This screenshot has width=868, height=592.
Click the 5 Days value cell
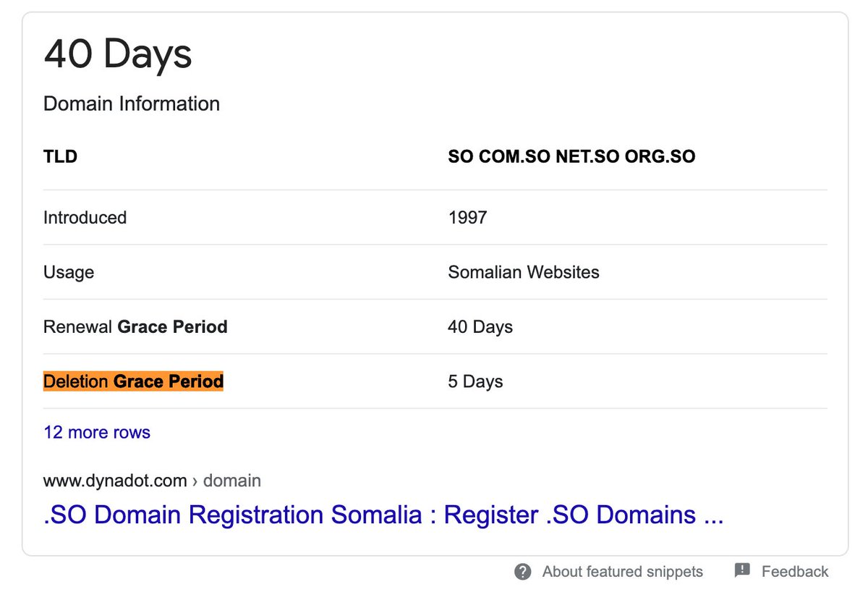point(475,381)
